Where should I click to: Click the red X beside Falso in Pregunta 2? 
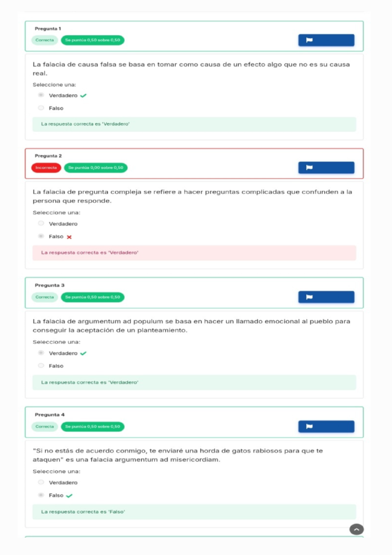[69, 236]
